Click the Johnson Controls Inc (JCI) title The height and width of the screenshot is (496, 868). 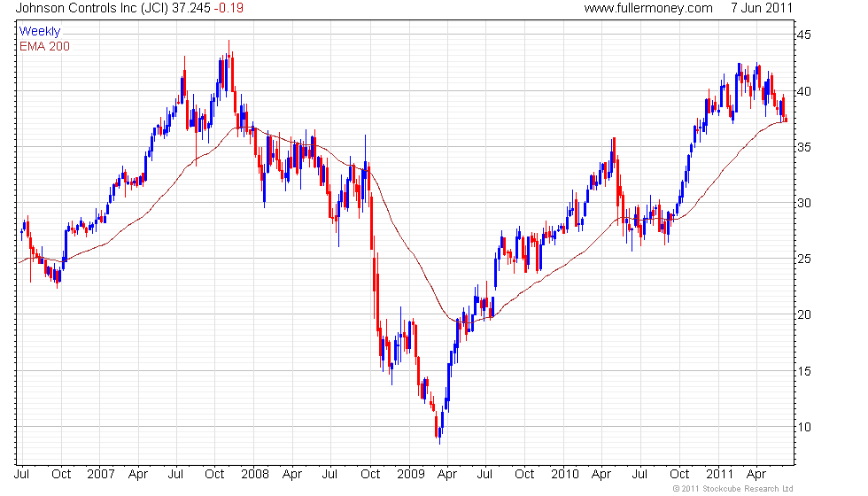(92, 8)
